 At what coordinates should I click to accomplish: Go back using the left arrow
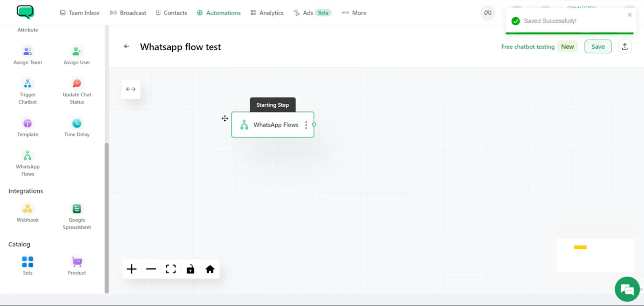127,46
